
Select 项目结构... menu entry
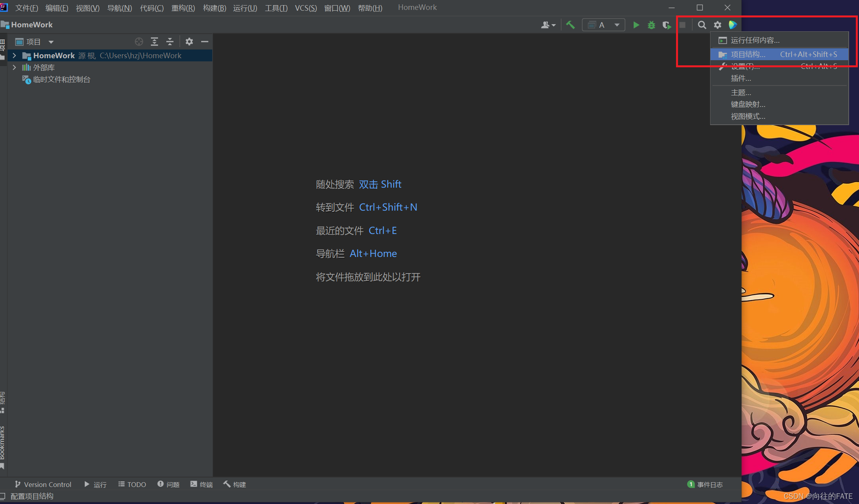tap(748, 54)
